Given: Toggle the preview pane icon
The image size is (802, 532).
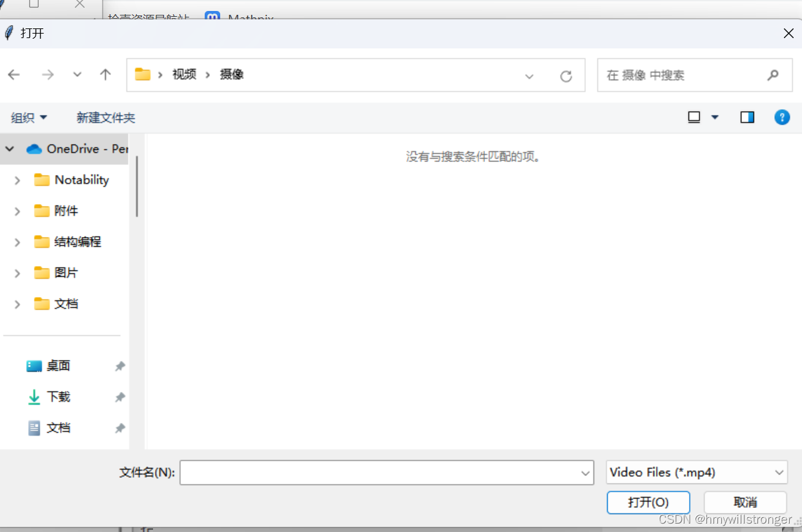Looking at the screenshot, I should (747, 117).
